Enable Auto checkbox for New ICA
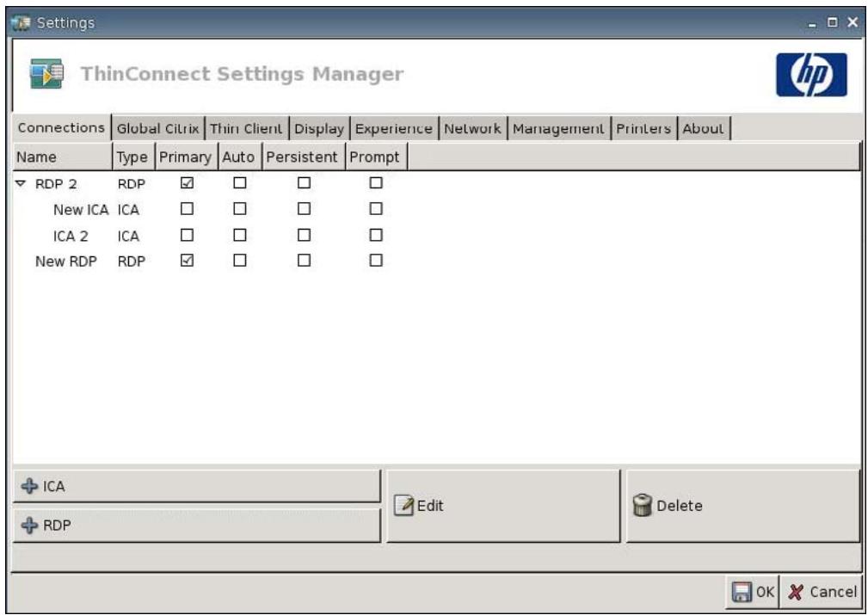 tap(240, 209)
